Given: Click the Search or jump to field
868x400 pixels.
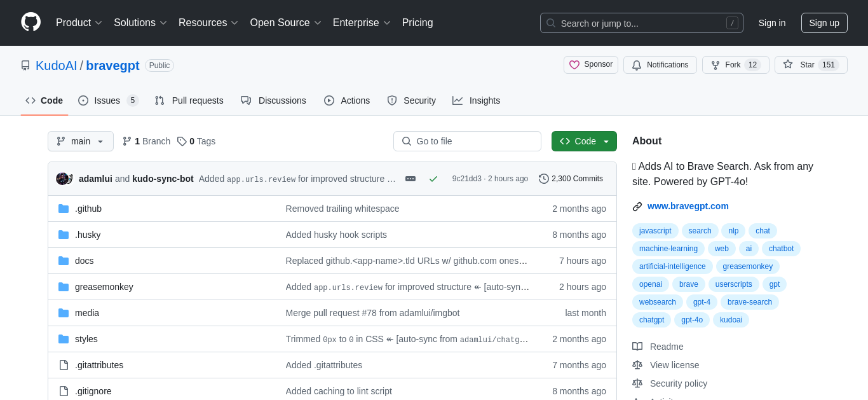Looking at the screenshot, I should click(x=642, y=23).
